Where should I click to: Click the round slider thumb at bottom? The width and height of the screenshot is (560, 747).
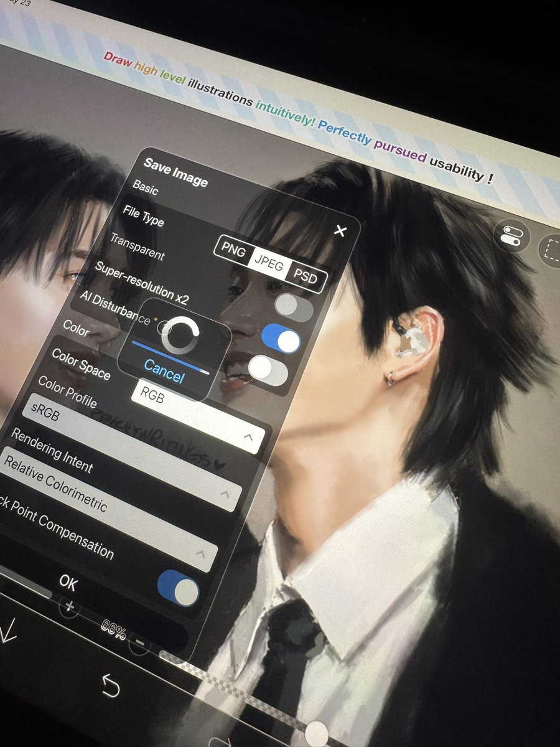coord(317,735)
